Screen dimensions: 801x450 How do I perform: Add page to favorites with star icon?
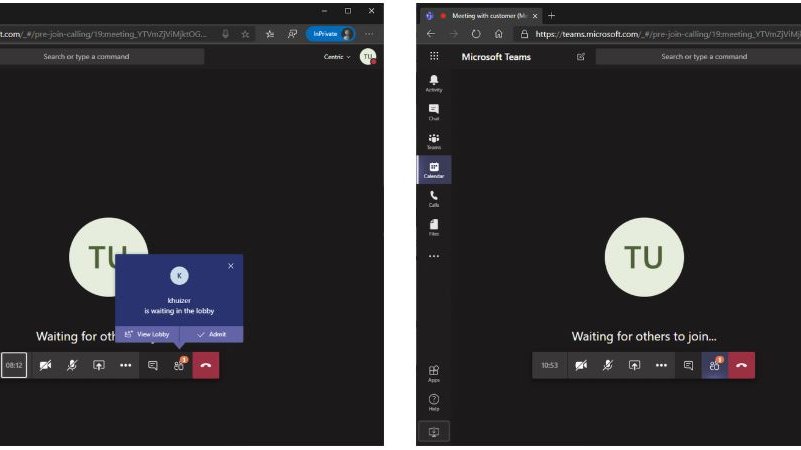(x=245, y=34)
